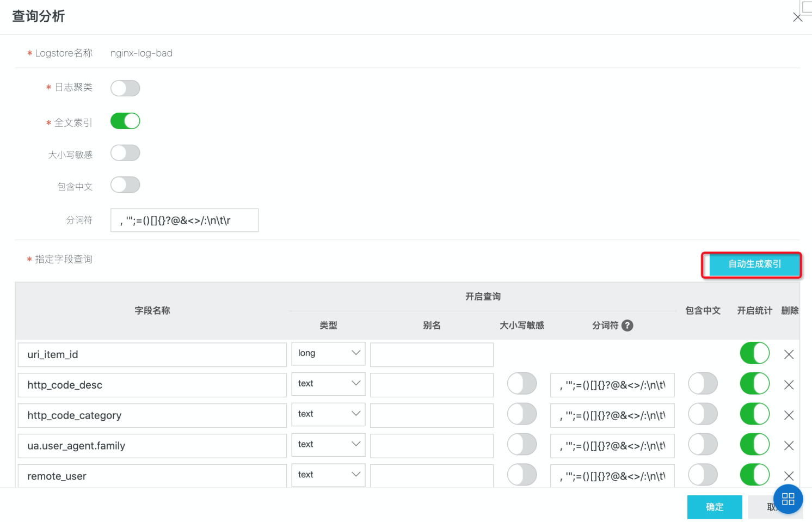Open type dropdown for uri_item_id
The image size is (812, 522).
[328, 353]
